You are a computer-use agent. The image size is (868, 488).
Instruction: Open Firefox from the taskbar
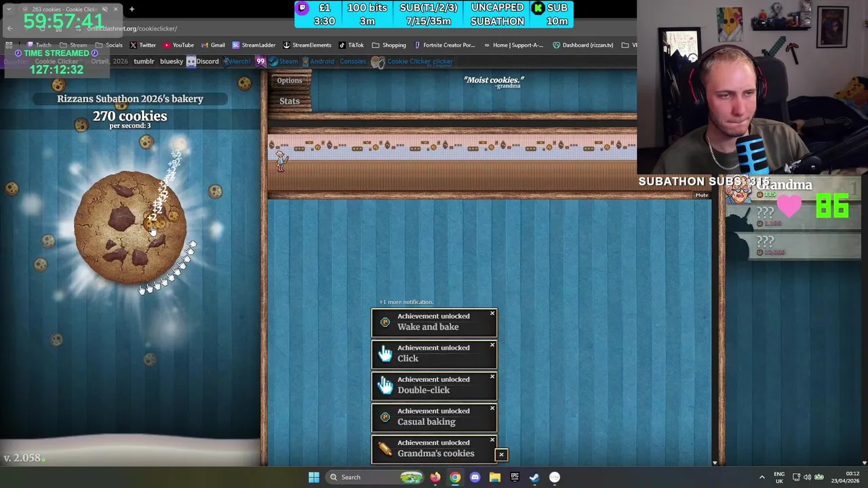coord(435,477)
